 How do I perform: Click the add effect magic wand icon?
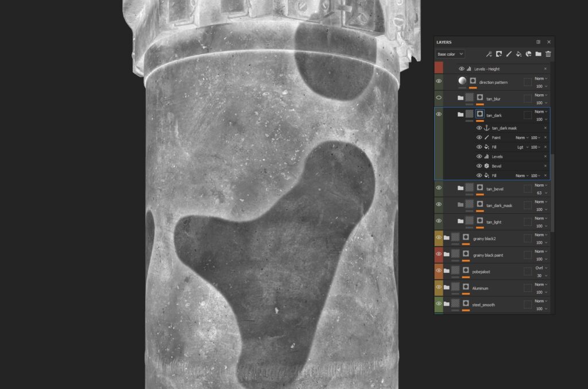pos(489,54)
